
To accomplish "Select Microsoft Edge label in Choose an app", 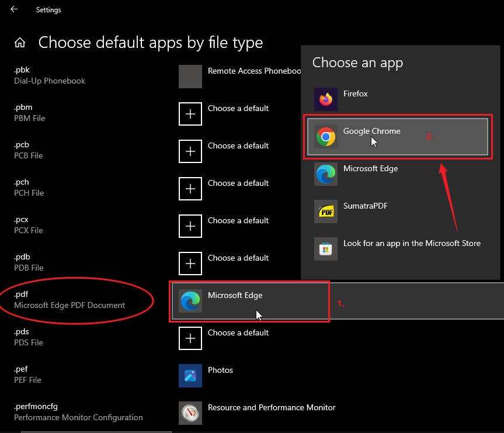I will click(x=370, y=168).
